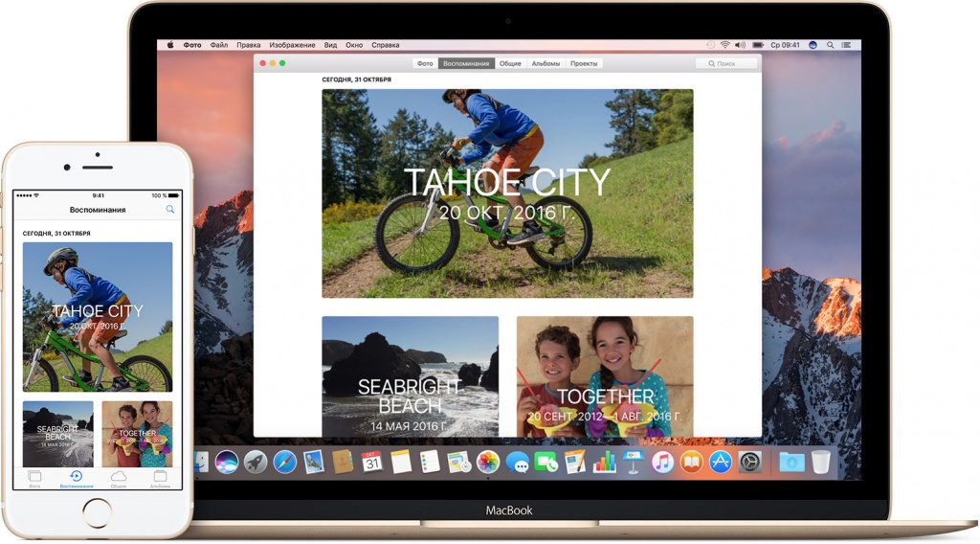
Task: Switch to Фото tab in Photos window
Action: [x=425, y=63]
